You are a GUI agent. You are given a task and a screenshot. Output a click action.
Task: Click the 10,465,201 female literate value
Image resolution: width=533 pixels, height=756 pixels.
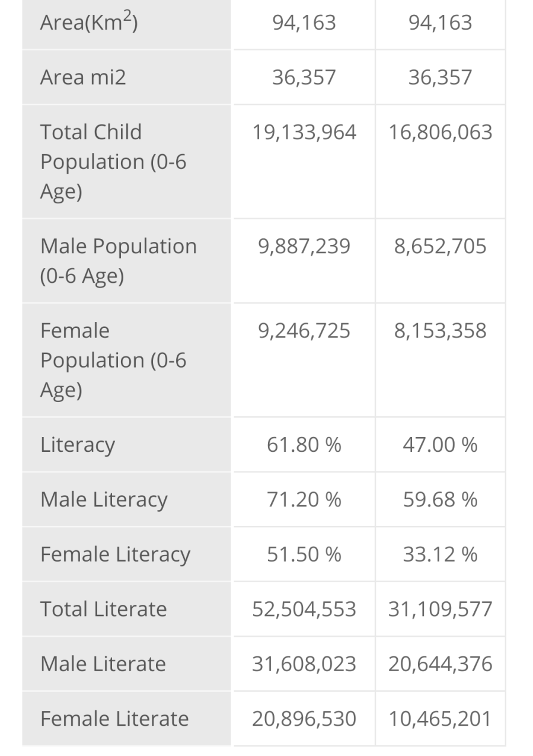point(440,719)
